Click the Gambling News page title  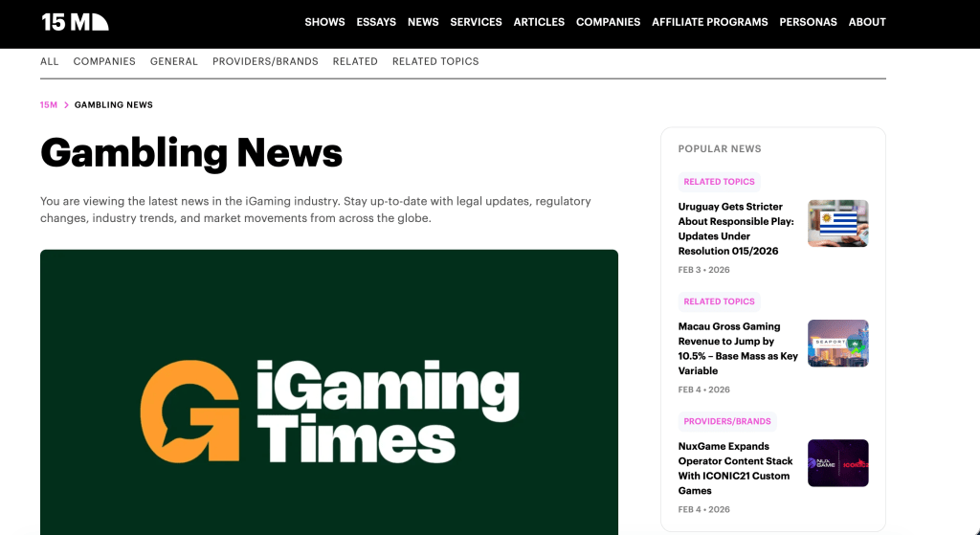pos(191,153)
